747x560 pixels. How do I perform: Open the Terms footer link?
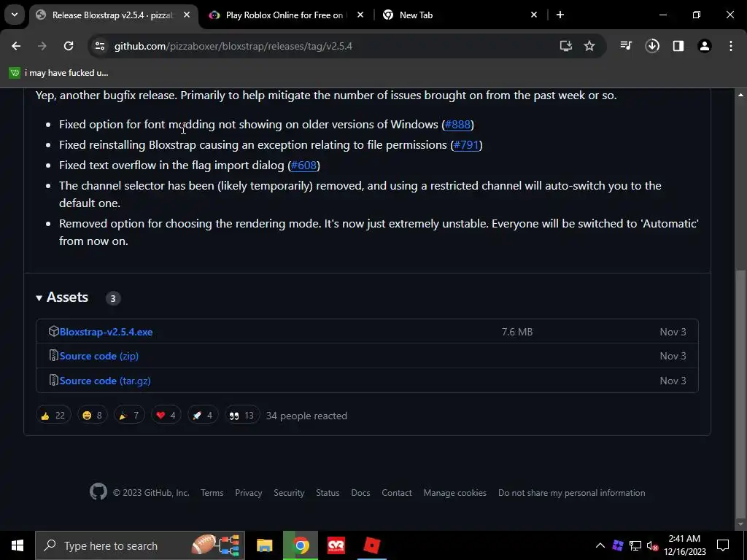coord(212,493)
